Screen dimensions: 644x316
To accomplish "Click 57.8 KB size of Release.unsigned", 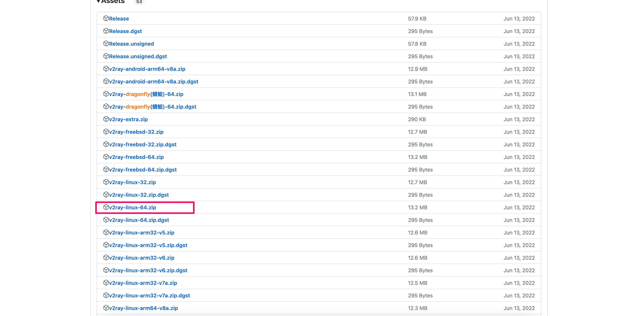I will [417, 44].
